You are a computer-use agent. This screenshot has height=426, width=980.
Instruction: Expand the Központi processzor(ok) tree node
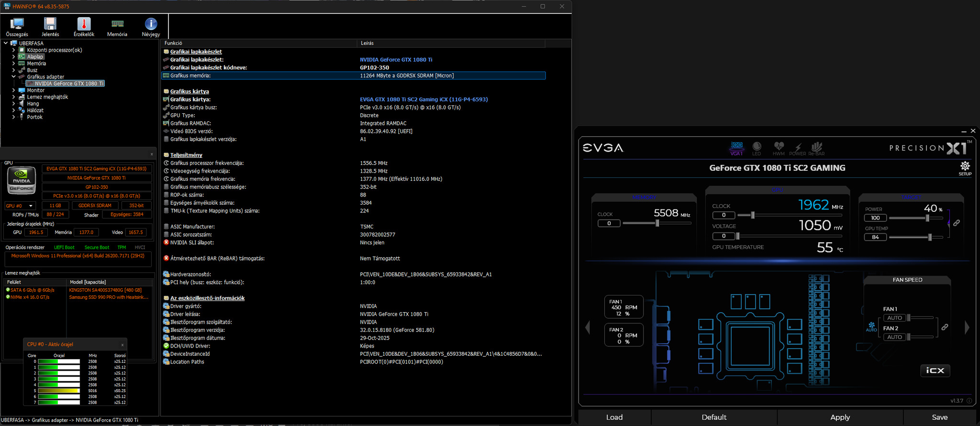point(13,50)
